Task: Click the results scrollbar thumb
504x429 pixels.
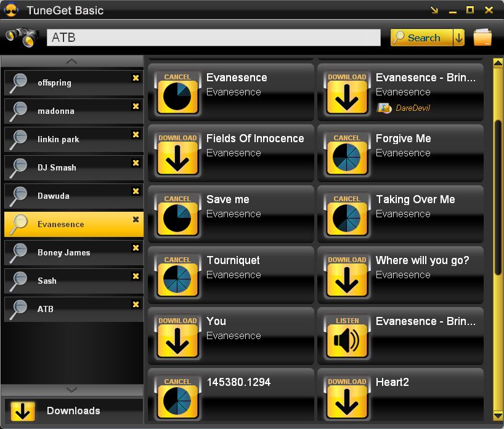Action: tap(498, 197)
